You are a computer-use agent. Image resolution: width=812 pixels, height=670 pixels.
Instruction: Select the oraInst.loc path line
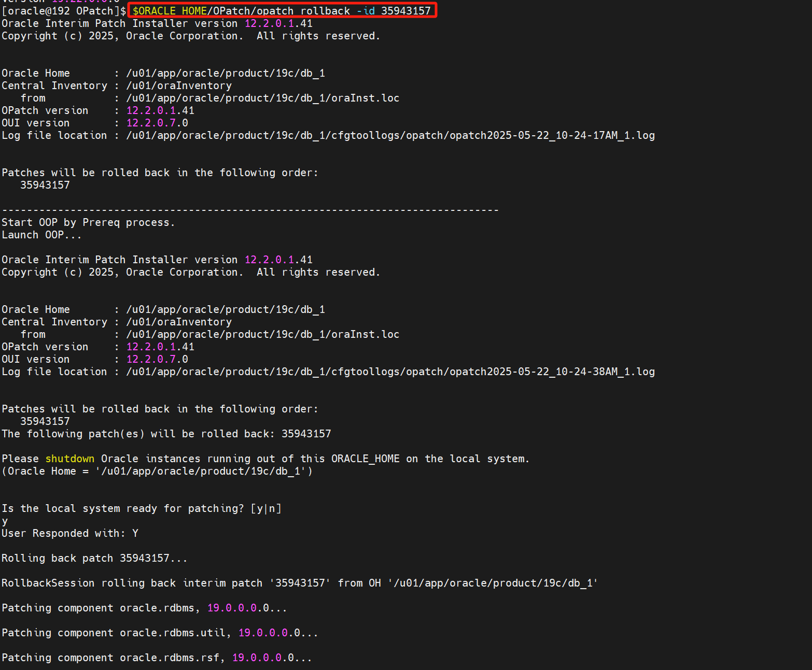[x=262, y=97]
